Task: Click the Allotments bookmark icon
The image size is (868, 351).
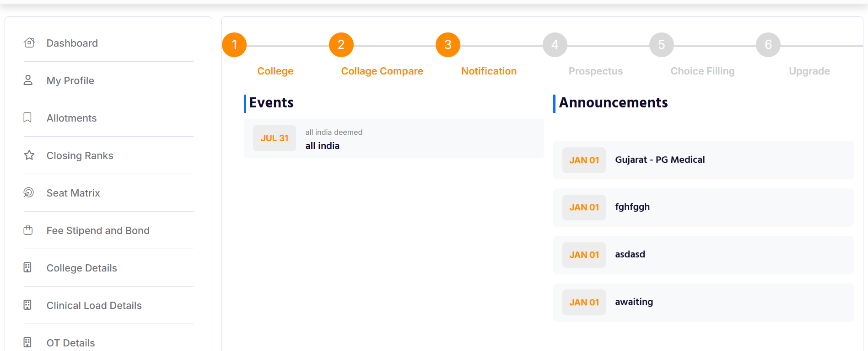Action: click(x=29, y=117)
